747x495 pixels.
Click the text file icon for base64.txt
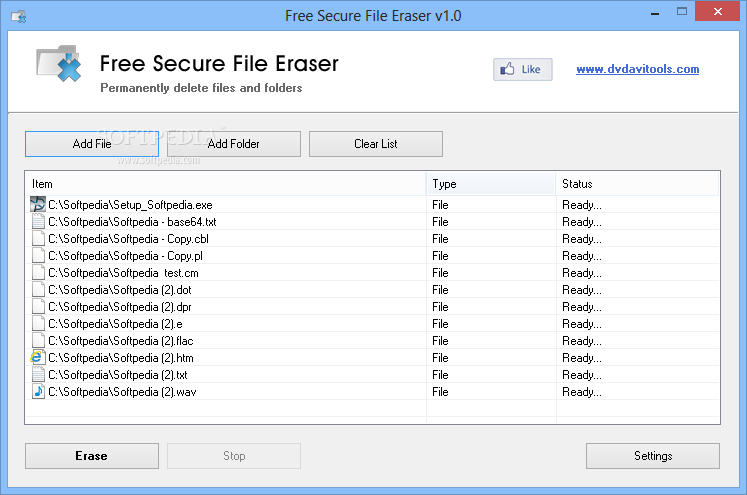click(x=38, y=222)
